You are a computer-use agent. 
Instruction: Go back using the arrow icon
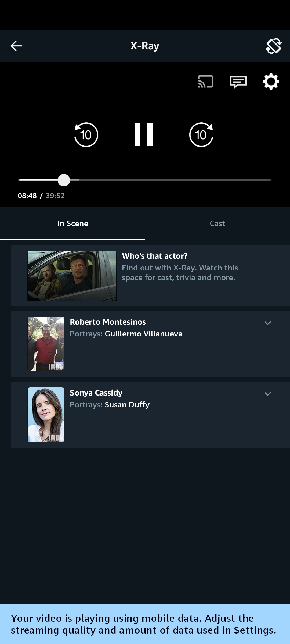(x=16, y=46)
